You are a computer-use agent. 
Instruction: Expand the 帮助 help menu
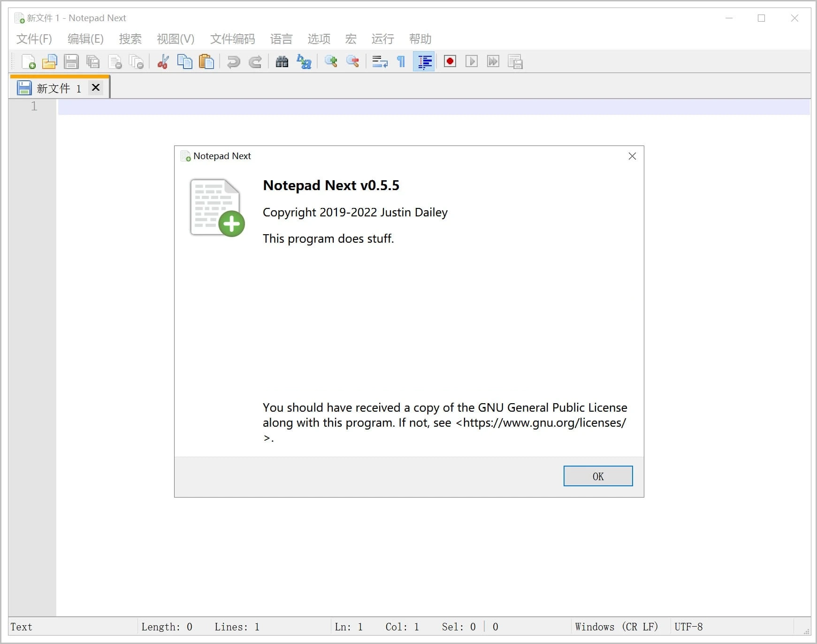(x=420, y=38)
